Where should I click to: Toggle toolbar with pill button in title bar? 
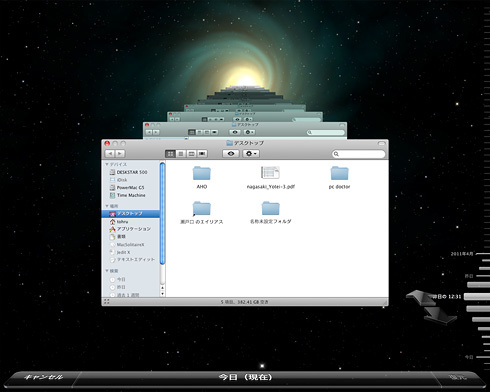pos(382,143)
